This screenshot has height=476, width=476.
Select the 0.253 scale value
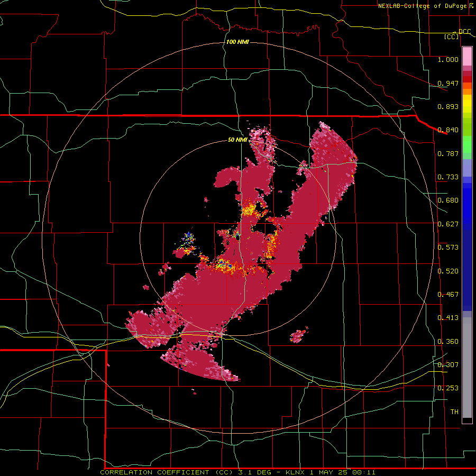pyautogui.click(x=448, y=388)
